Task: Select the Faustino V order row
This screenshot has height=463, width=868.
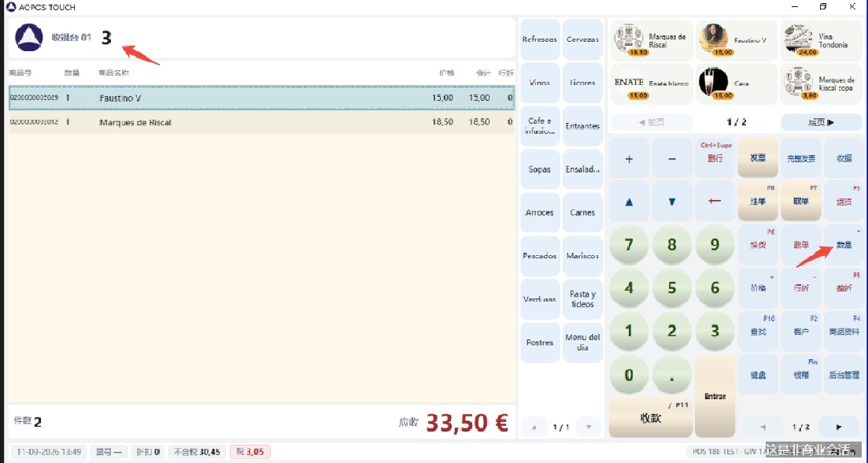Action: click(x=261, y=98)
